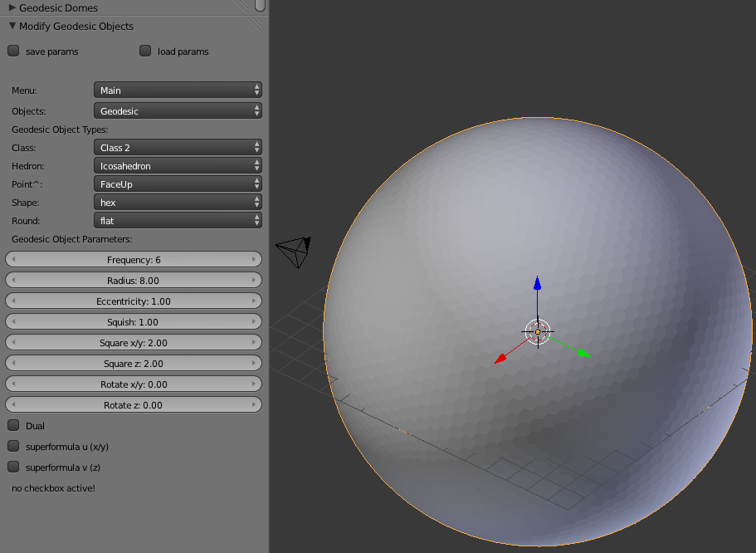Increase Eccentricity with its right arrow
The image size is (756, 553).
254,301
